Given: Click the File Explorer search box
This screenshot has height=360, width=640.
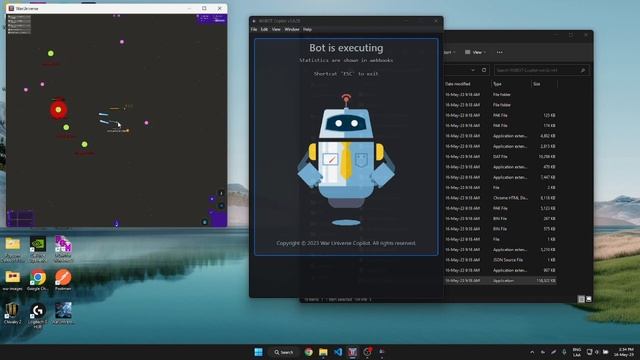Looking at the screenshot, I should click(x=542, y=70).
